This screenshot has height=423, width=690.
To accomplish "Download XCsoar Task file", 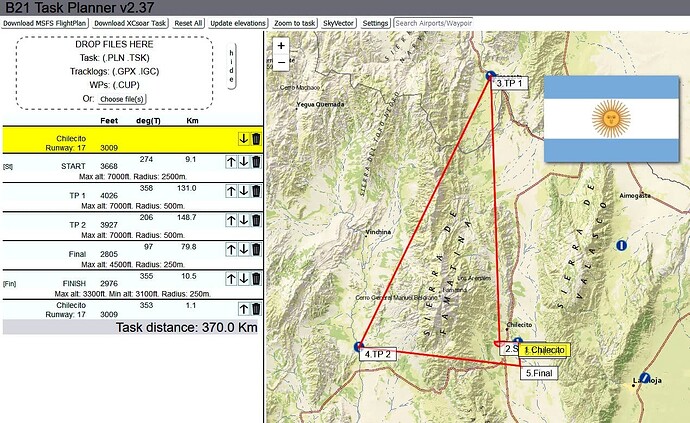I will [130, 23].
